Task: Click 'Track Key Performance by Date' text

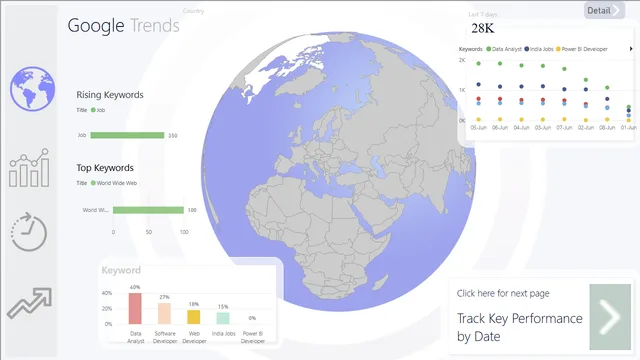Action: [520, 327]
